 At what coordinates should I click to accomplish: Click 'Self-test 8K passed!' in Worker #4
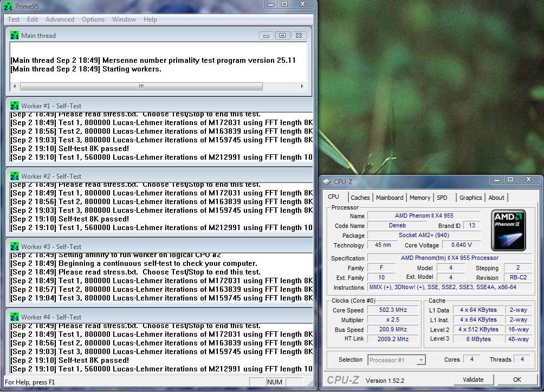click(70, 361)
